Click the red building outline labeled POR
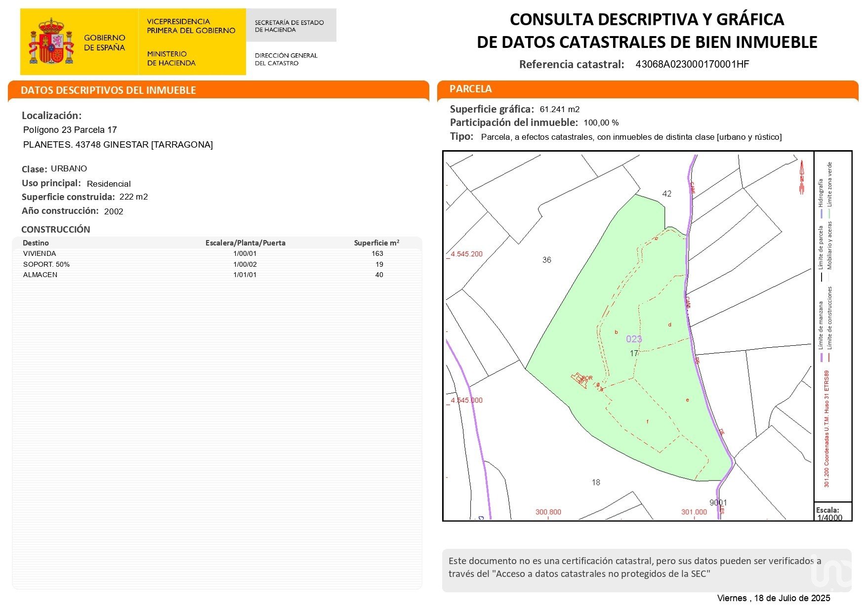The height and width of the screenshot is (613, 868). [580, 380]
